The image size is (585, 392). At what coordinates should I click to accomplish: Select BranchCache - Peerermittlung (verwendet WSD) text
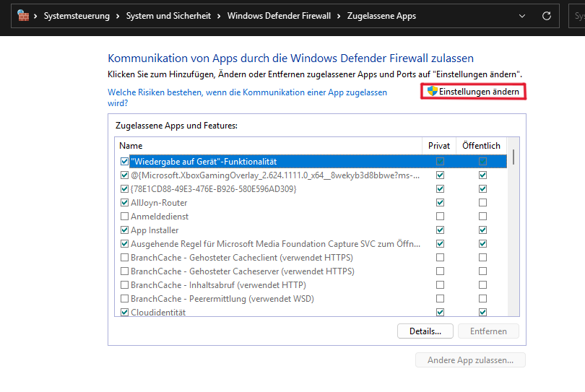pos(222,299)
